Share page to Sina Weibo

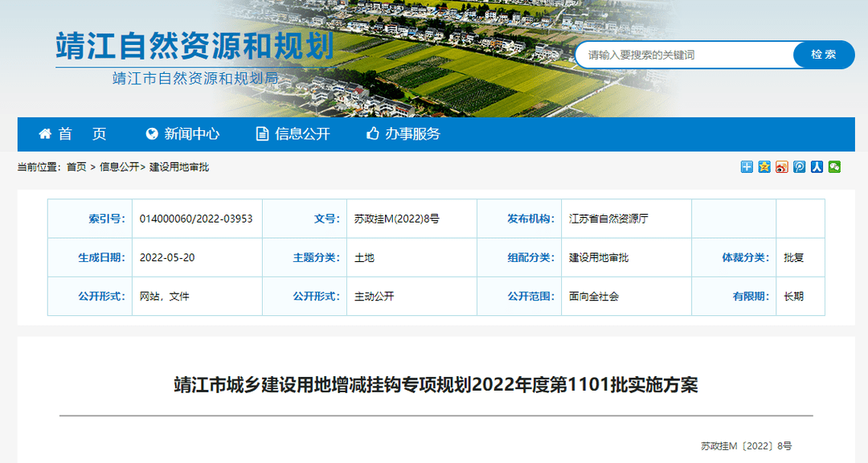(x=782, y=166)
